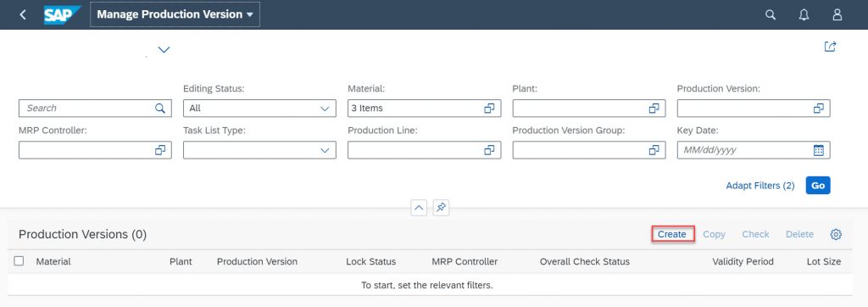This screenshot has height=307, width=868.
Task: Click the share export icon
Action: pos(830,47)
